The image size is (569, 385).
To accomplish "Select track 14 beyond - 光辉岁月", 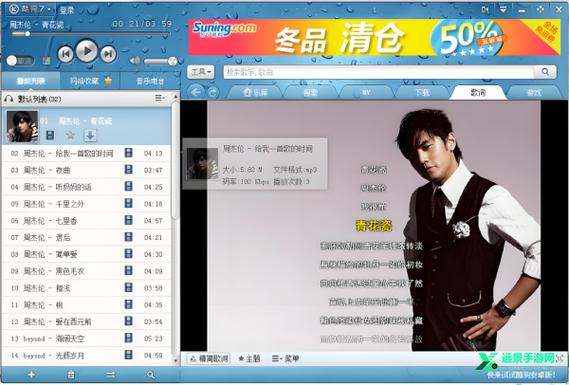I will 86,356.
